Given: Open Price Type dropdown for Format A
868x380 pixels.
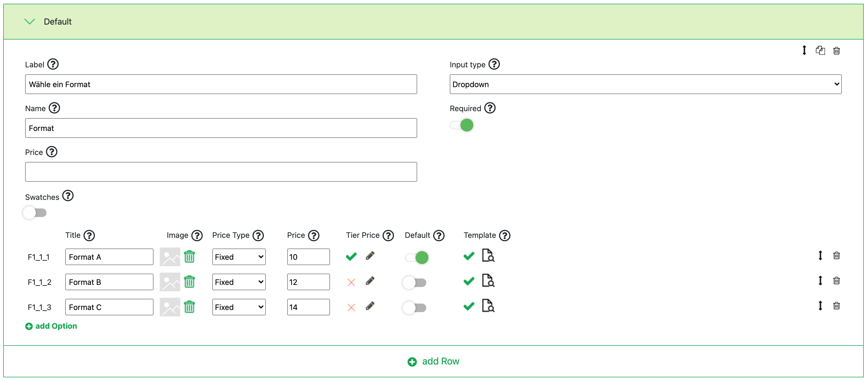Looking at the screenshot, I should 239,257.
